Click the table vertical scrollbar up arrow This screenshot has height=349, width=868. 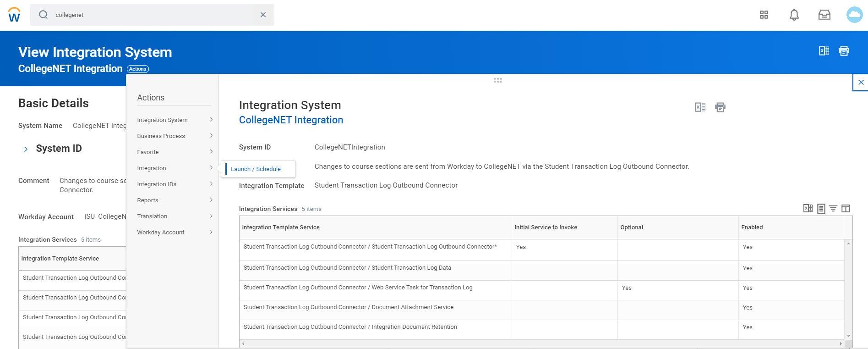848,244
